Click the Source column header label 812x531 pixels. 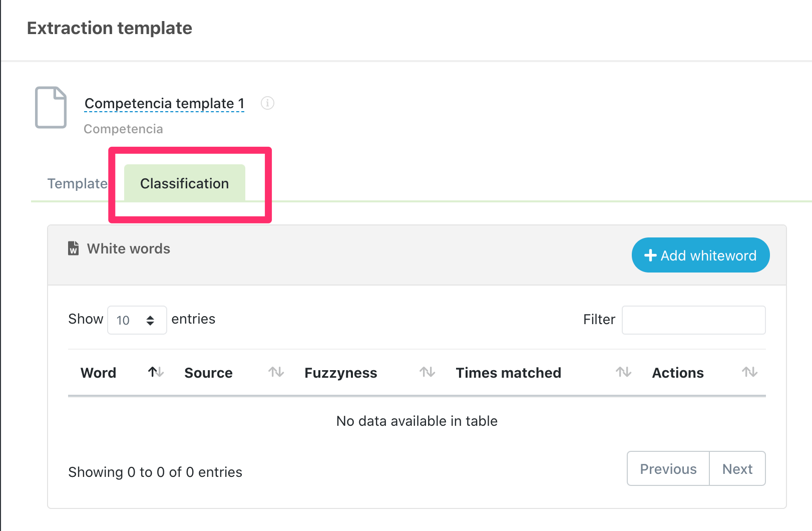point(208,373)
